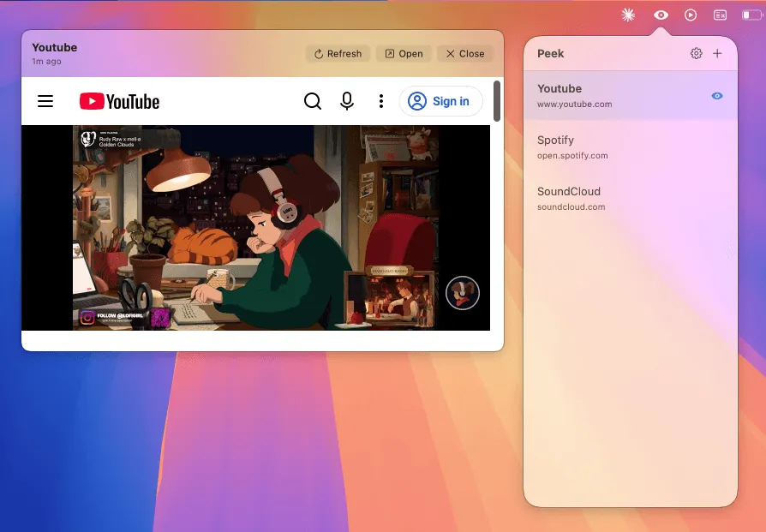
Task: Open the three-dot options menu on YouTube
Action: click(380, 101)
